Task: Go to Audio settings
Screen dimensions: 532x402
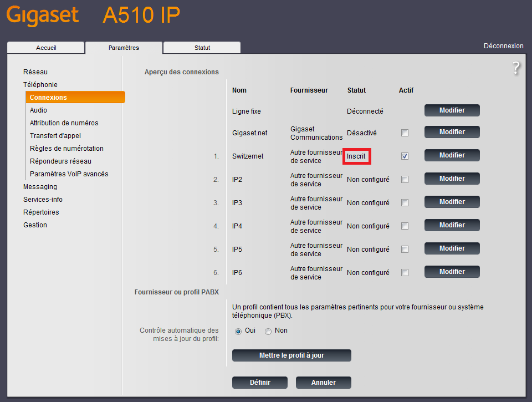Action: (x=38, y=110)
